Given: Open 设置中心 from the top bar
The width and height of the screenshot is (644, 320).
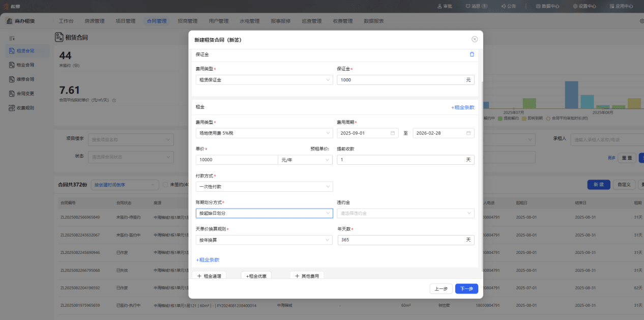Looking at the screenshot, I should pyautogui.click(x=584, y=6).
